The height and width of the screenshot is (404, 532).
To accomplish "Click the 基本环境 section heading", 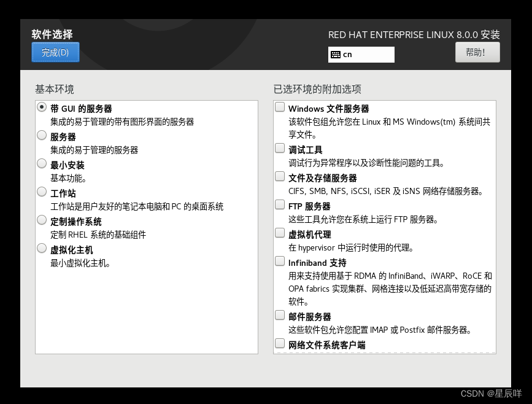I will (x=55, y=89).
